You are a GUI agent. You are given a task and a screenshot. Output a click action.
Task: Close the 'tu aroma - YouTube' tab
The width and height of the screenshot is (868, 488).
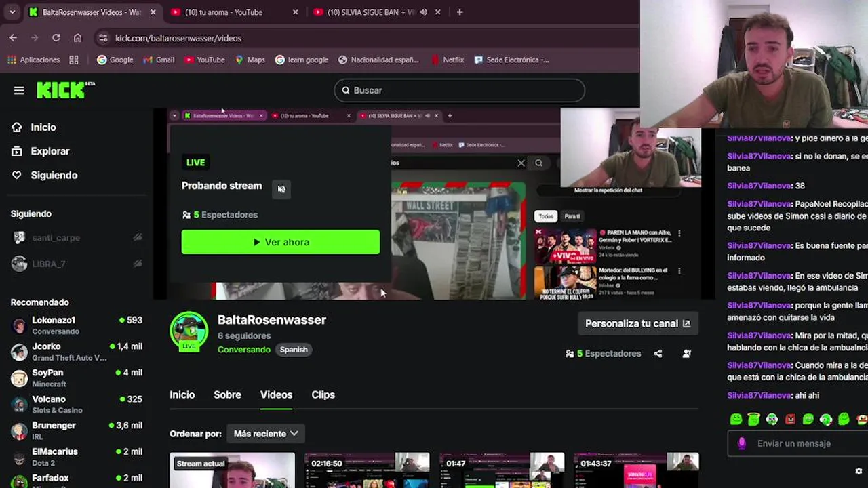(x=295, y=12)
